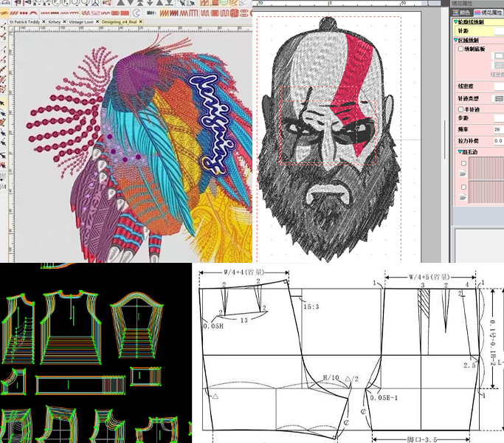
Task: Click the 颜色 tab color palette icon
Action: pyautogui.click(x=455, y=13)
